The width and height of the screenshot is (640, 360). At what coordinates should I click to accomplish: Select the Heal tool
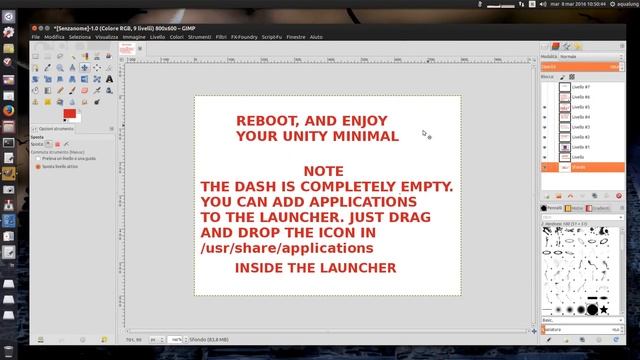[x=48, y=102]
